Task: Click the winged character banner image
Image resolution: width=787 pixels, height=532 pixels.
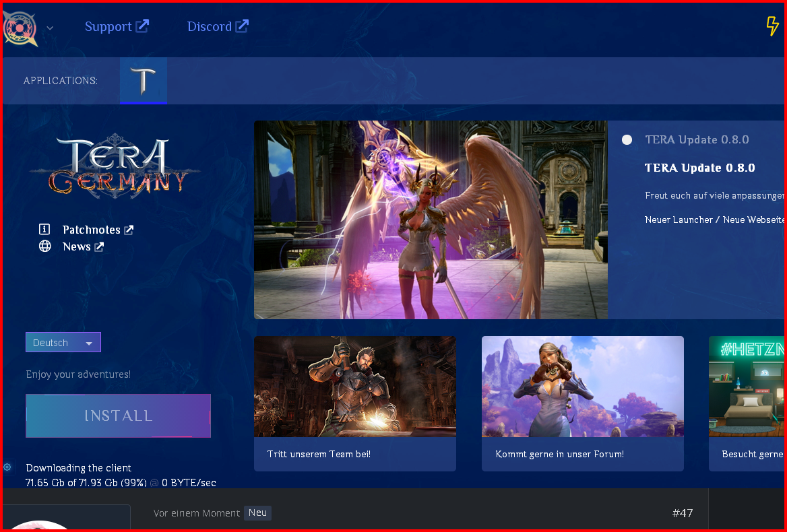Action: (x=431, y=220)
